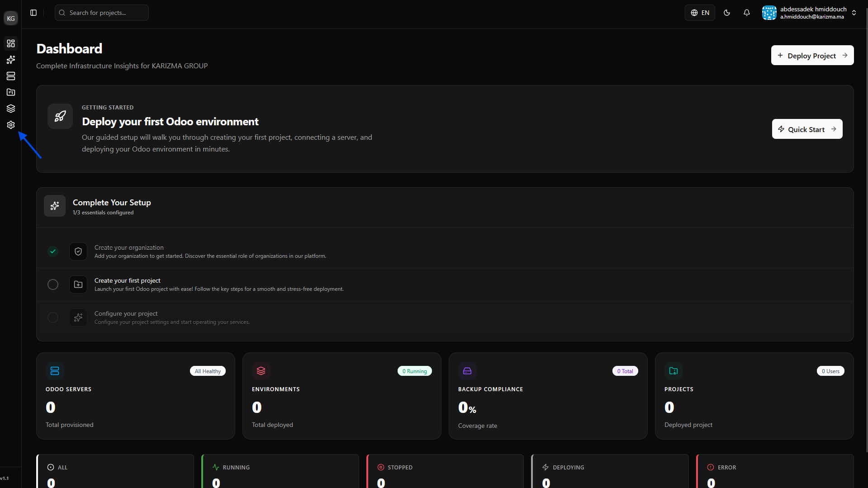Open the KG organization switcher avatar

tap(11, 19)
